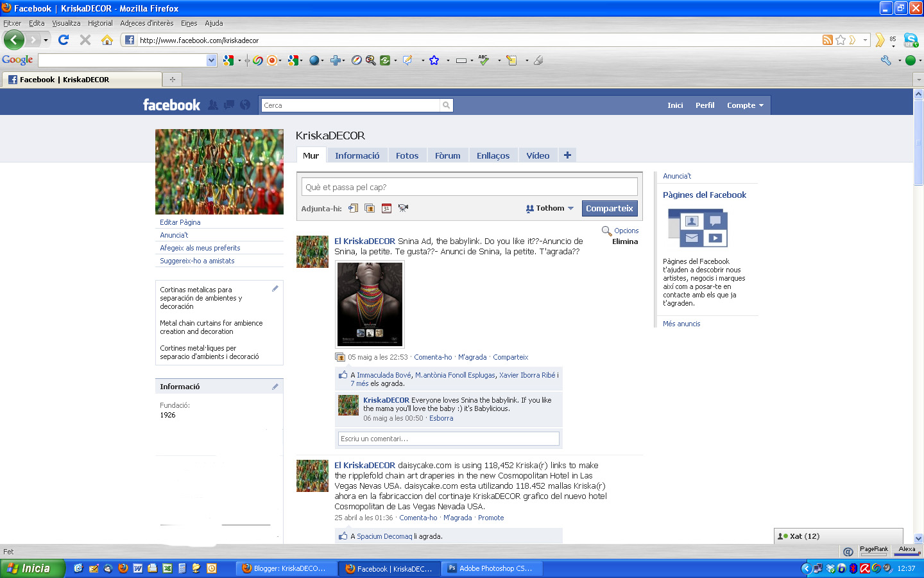Click Promote on the 25 abril post
Viewport: 924px width, 578px height.
point(491,518)
